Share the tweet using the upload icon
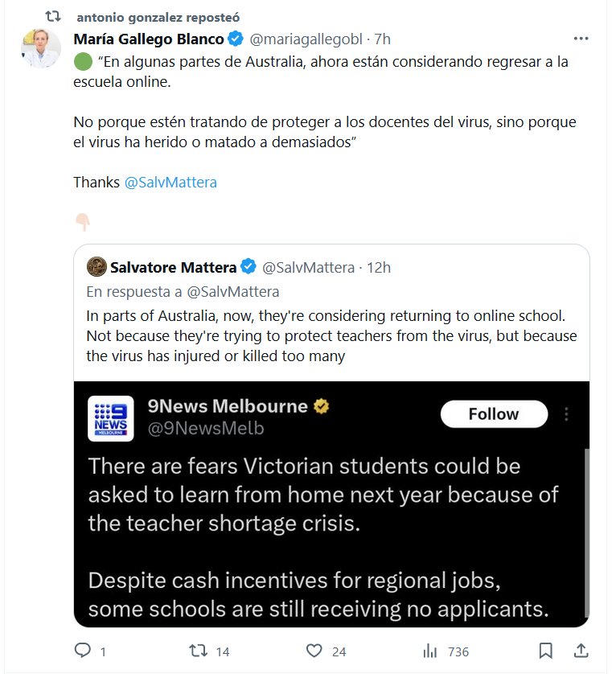Viewport: 616px width, 674px height. [580, 651]
